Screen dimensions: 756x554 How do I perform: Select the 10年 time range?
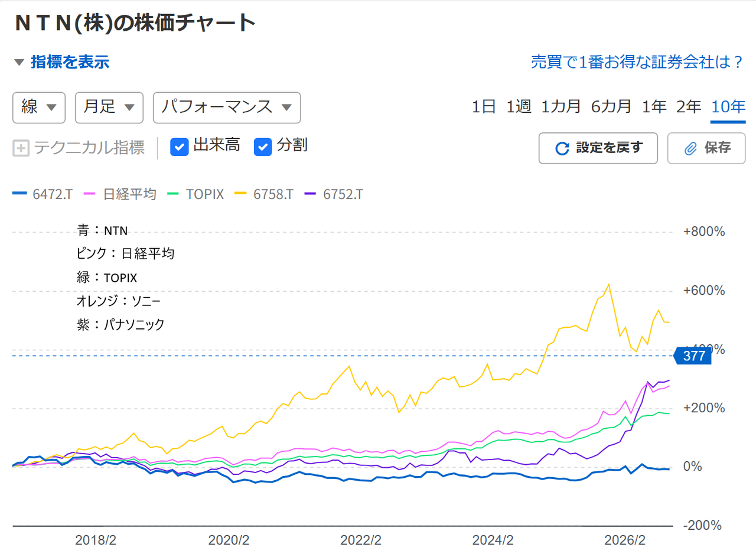click(728, 107)
